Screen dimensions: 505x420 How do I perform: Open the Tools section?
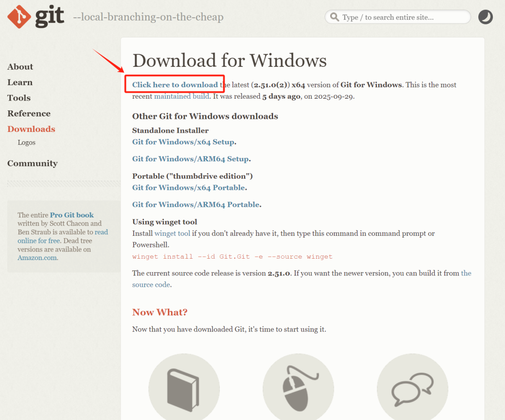tap(19, 98)
